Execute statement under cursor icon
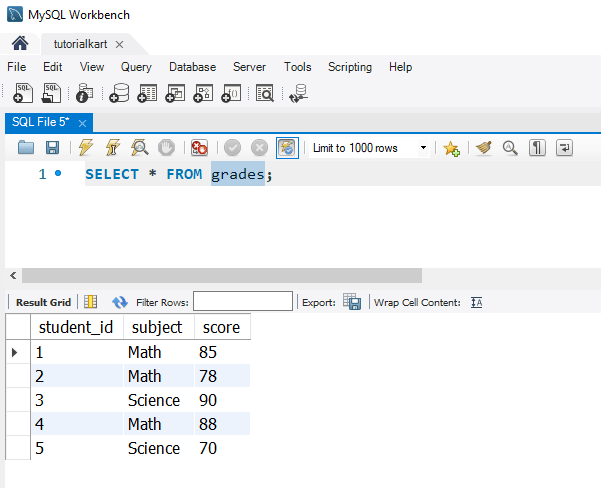 coord(113,148)
